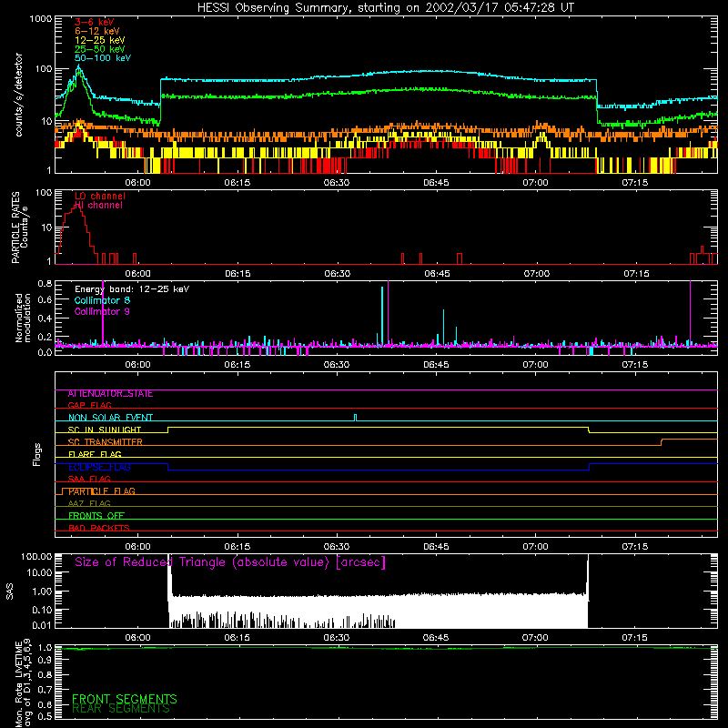The image size is (728, 728).
Task: Click the 'Flags' axis label
Action: [x=37, y=454]
